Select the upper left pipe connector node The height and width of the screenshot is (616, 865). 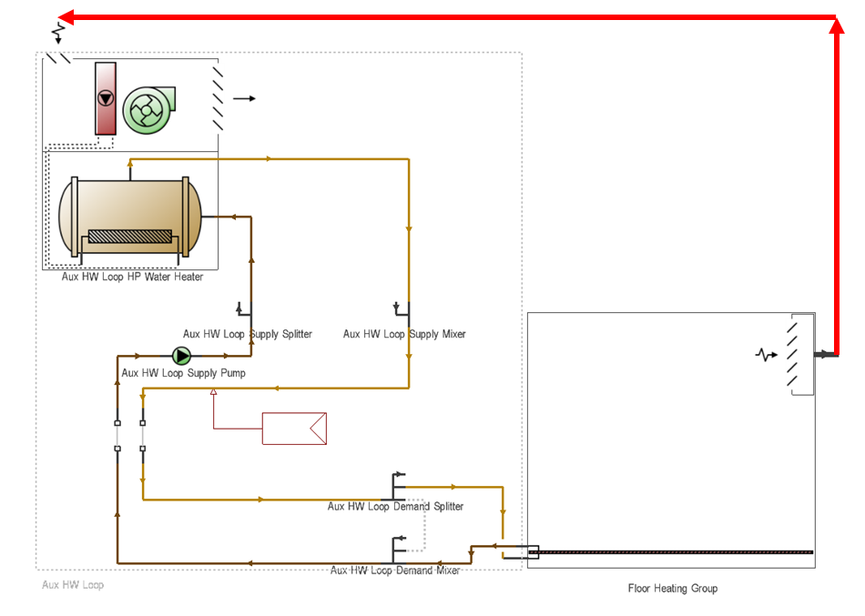click(x=117, y=423)
